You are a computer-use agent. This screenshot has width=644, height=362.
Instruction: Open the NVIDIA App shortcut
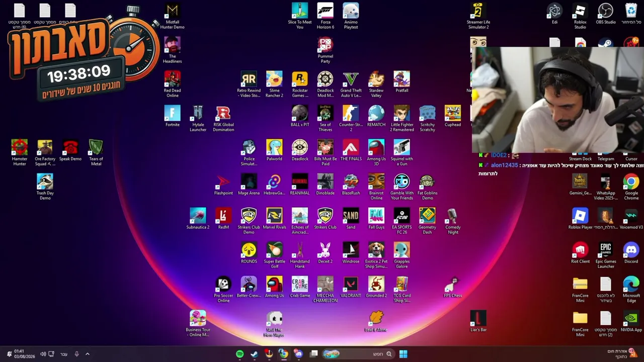click(631, 322)
